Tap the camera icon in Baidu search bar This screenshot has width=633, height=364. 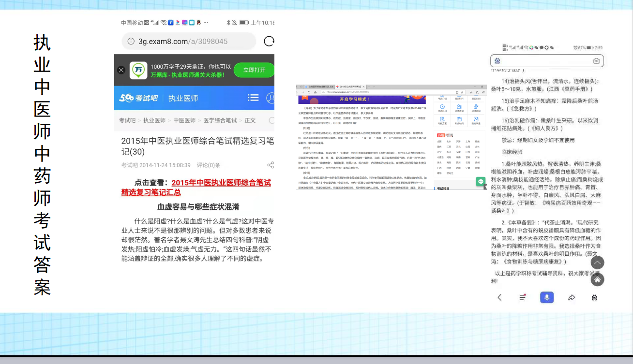point(596,61)
